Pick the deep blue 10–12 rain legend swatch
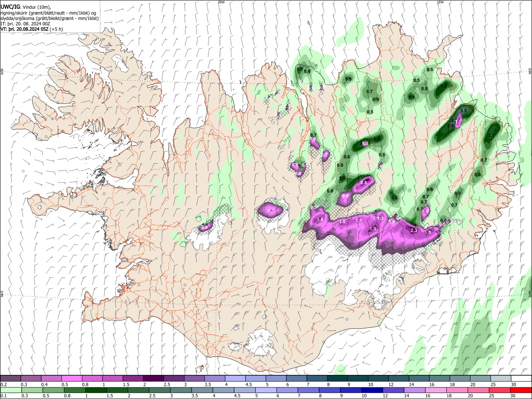The height and width of the screenshot is (399, 532). click(x=372, y=390)
